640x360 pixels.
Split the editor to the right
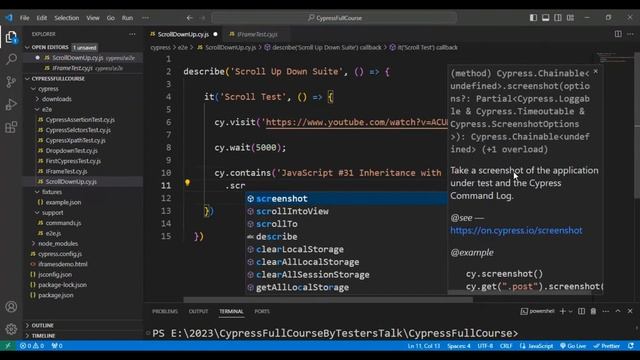618,34
